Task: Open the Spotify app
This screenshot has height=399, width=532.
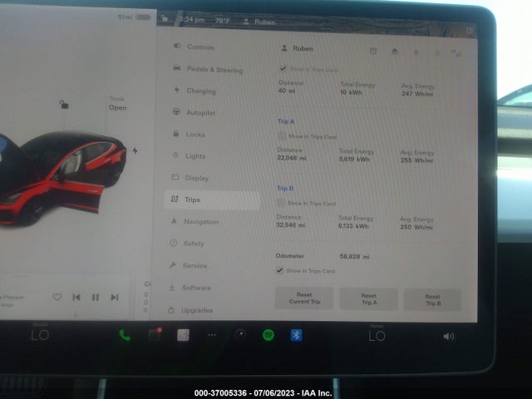Action: 268,335
